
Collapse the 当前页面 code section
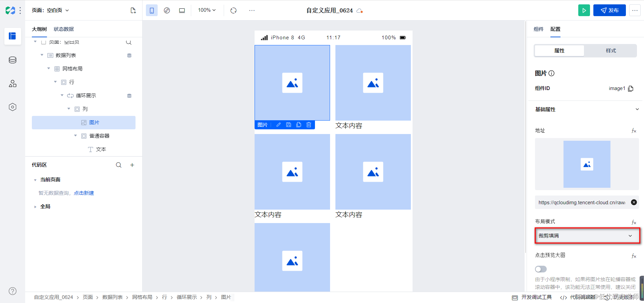[x=35, y=180]
